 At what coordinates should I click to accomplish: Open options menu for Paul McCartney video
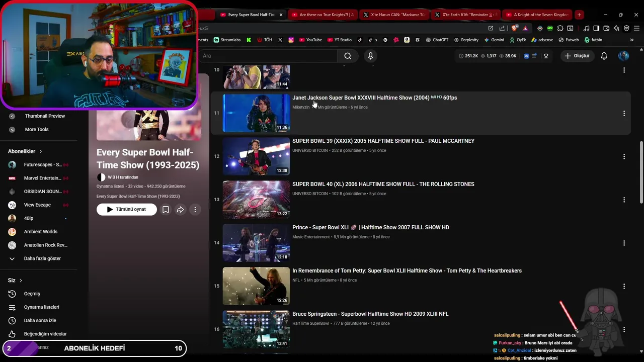point(624,156)
